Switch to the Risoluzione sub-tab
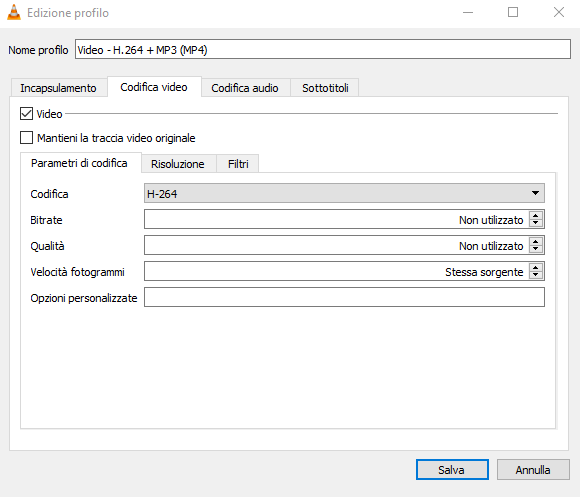The image size is (580, 497). [x=178, y=164]
